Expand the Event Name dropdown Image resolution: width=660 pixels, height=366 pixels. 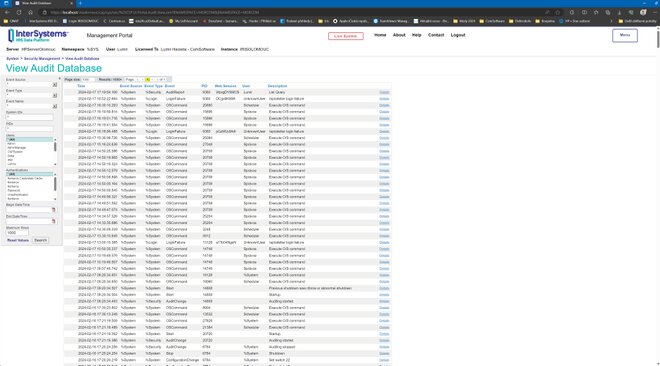[x=55, y=106]
